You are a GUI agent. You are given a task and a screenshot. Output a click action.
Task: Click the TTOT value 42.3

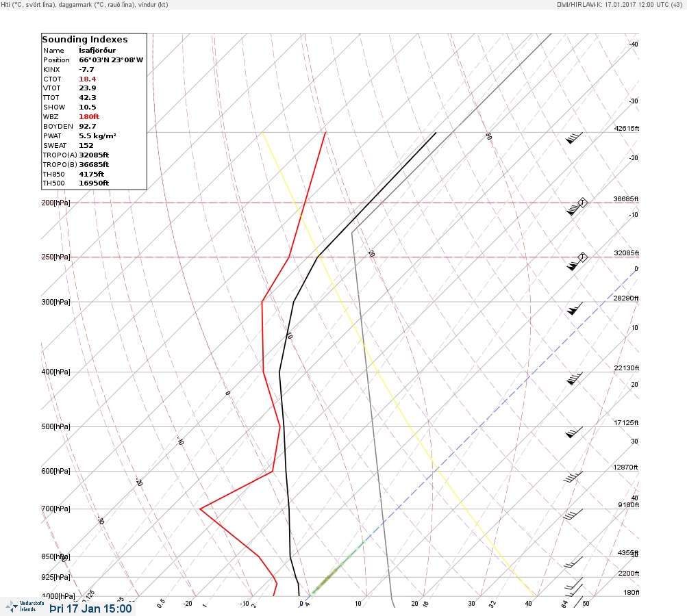pyautogui.click(x=87, y=98)
